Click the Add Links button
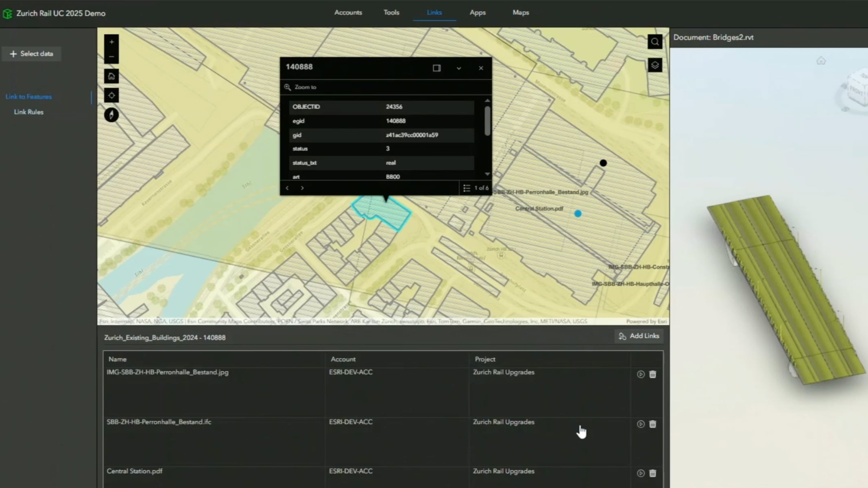868x488 pixels. point(639,336)
